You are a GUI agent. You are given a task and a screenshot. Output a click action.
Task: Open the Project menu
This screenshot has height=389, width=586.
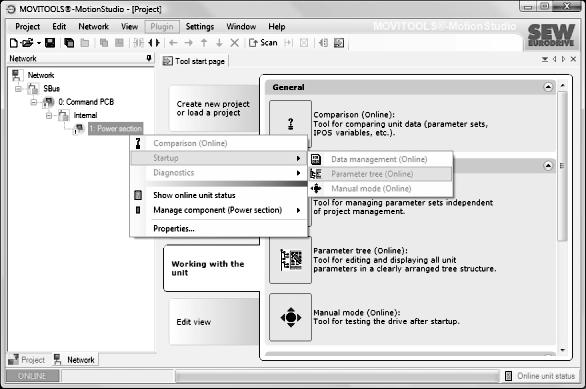27,27
